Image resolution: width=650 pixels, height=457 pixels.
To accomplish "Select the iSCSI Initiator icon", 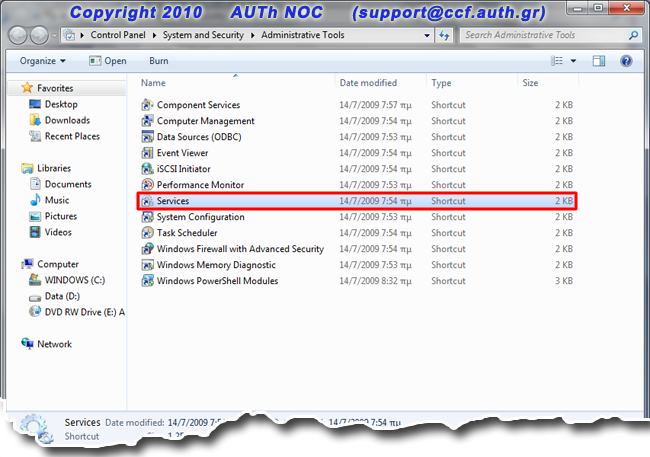I will coord(147,169).
